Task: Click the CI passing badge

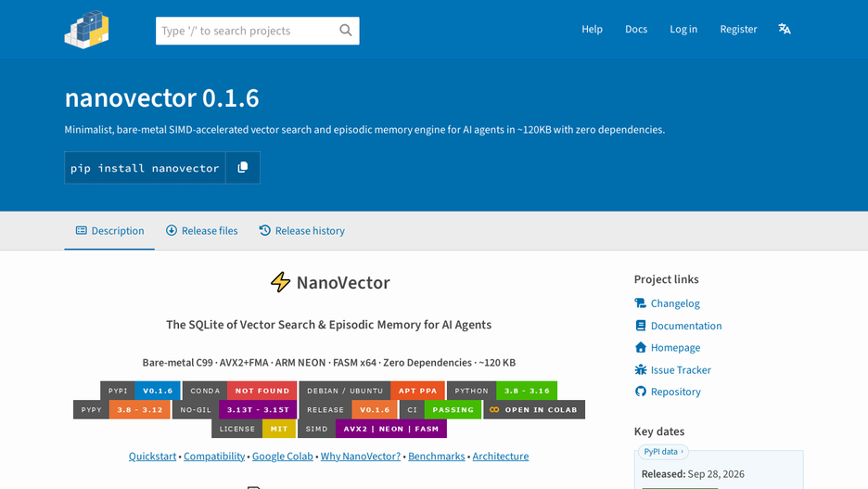Action: [x=440, y=410]
